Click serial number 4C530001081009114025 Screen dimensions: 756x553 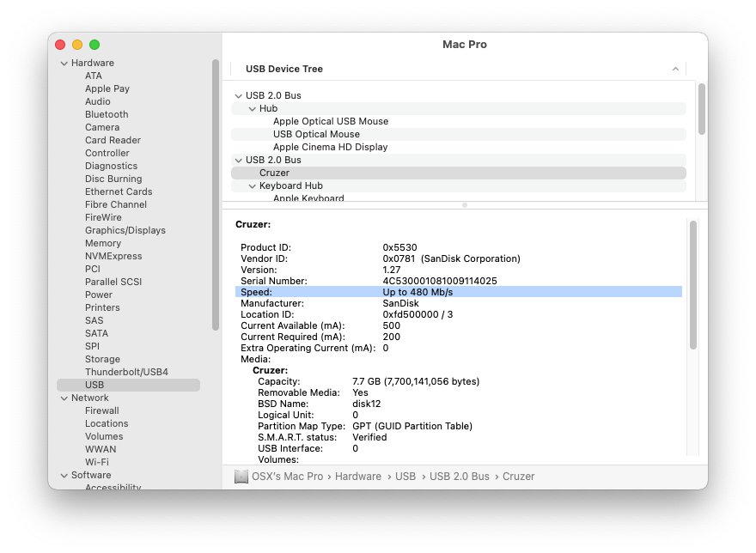(440, 281)
